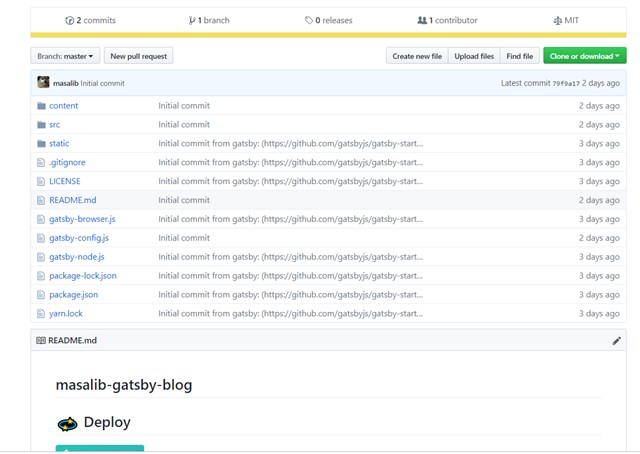Open the yarn.lock file
The width and height of the screenshot is (640, 454).
pos(66,314)
